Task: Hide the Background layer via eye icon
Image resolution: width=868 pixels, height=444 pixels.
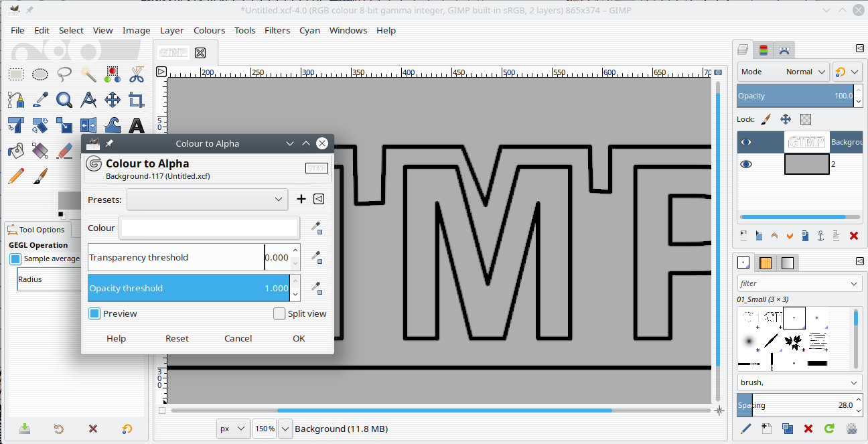Action: point(746,142)
